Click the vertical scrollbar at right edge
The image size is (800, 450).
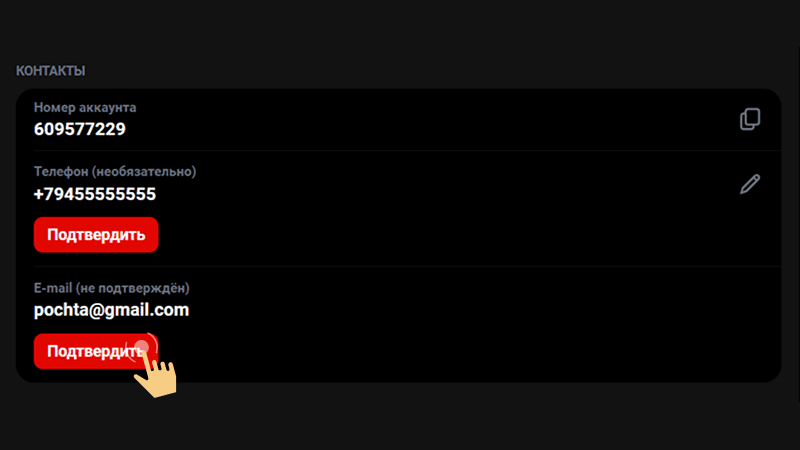798,224
